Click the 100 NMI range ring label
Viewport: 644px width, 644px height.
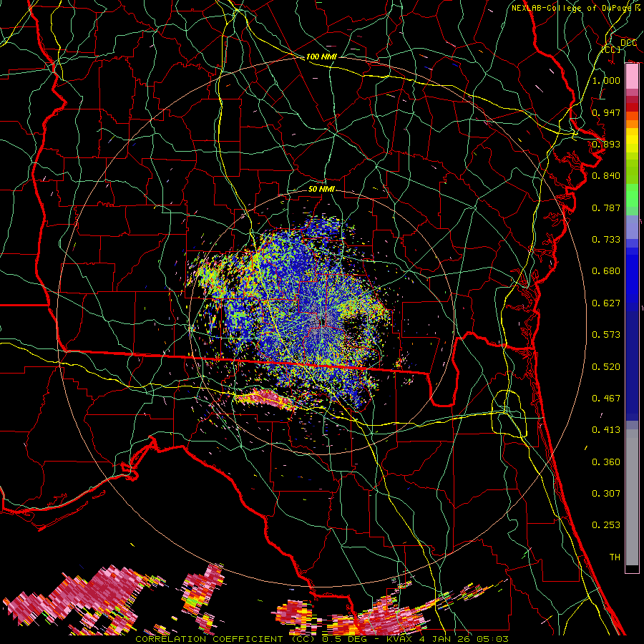321,57
